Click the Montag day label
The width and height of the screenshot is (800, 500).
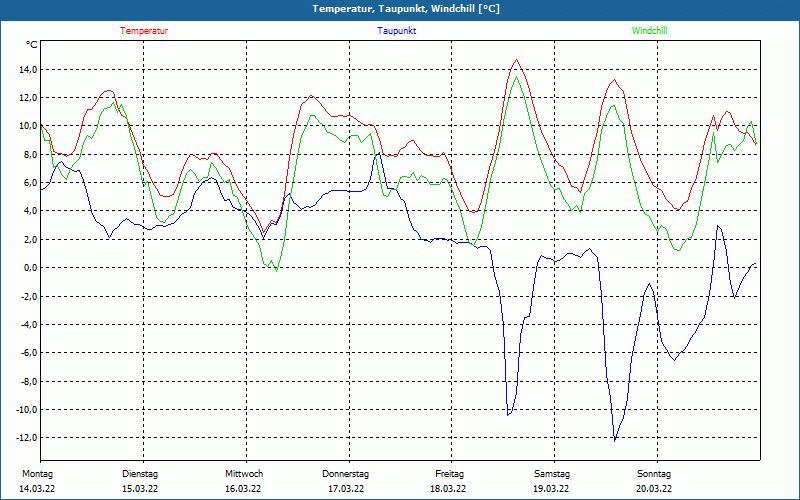pos(37,474)
